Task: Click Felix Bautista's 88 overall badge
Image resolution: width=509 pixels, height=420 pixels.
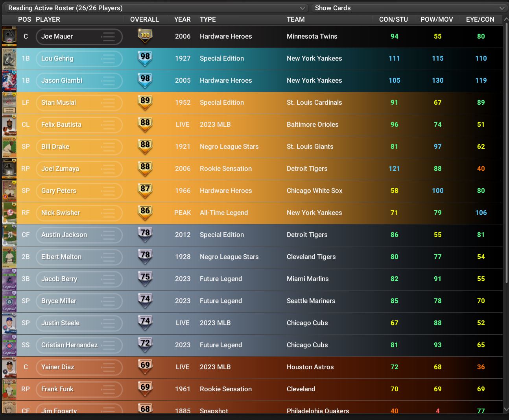Action: [x=145, y=124]
